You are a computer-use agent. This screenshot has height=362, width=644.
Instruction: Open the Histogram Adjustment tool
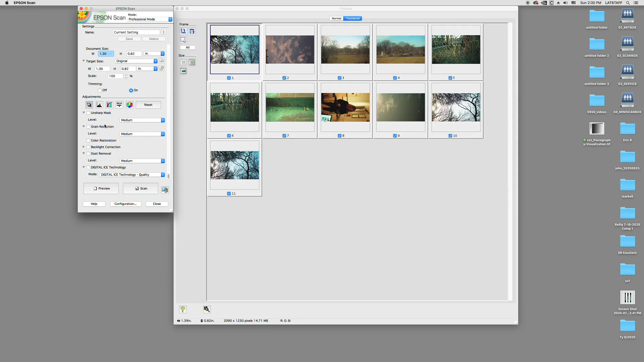[99, 105]
